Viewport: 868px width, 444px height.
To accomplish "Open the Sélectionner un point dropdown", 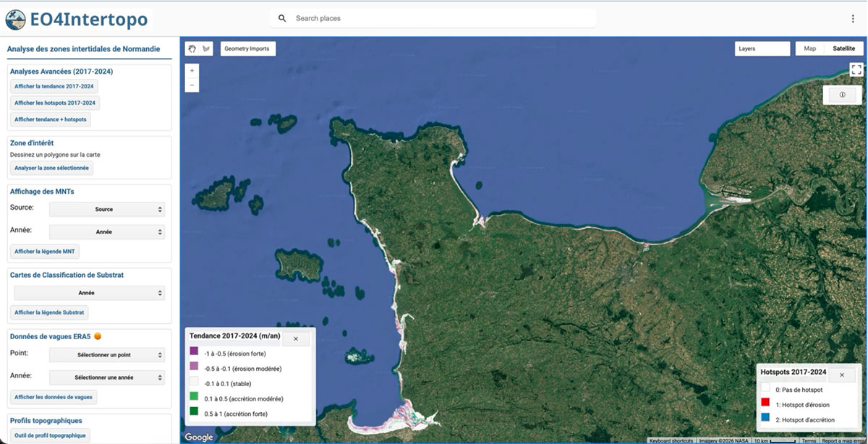I will click(107, 355).
